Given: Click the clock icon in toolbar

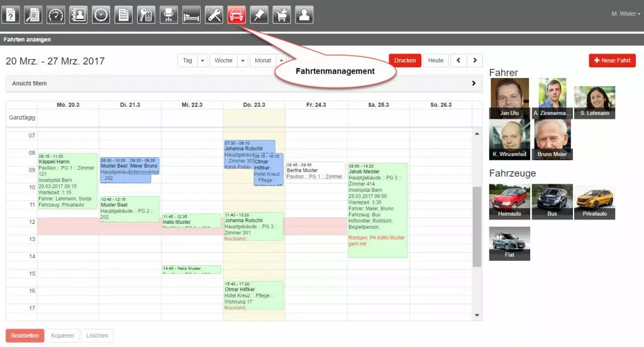Looking at the screenshot, I should click(x=101, y=14).
